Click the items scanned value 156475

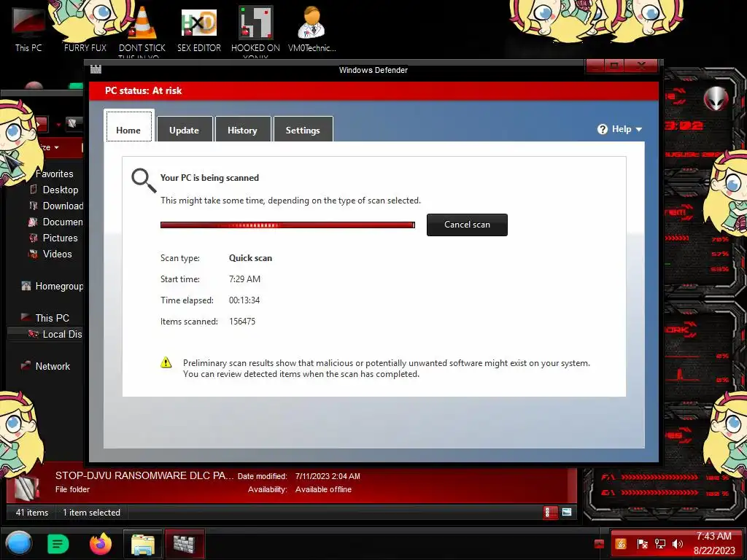242,322
